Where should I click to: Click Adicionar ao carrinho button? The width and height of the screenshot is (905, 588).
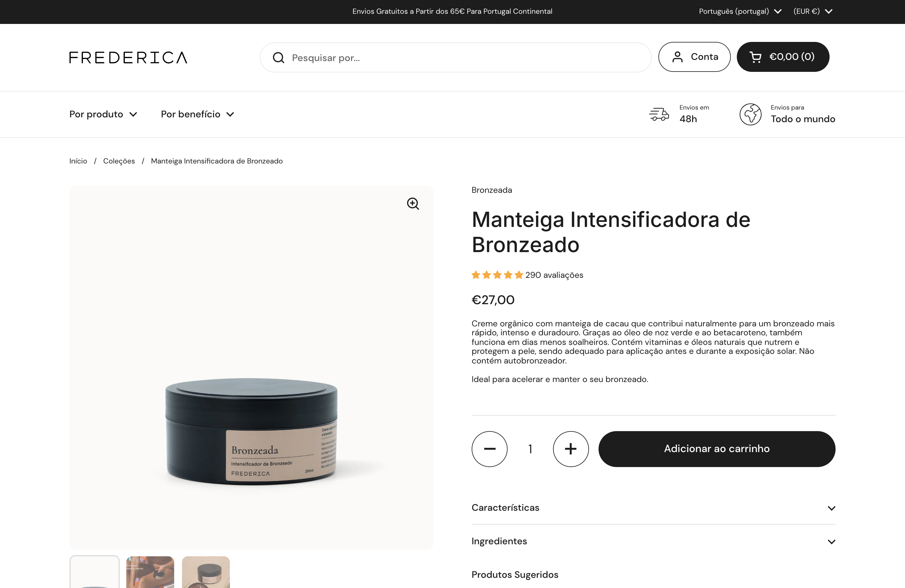tap(717, 449)
